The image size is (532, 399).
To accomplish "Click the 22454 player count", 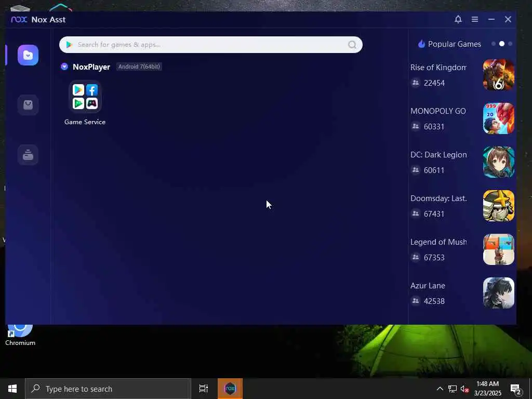I will pos(434,83).
